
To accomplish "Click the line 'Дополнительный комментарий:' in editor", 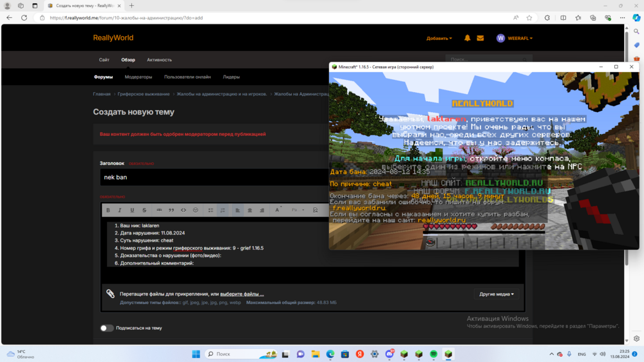I will (157, 263).
